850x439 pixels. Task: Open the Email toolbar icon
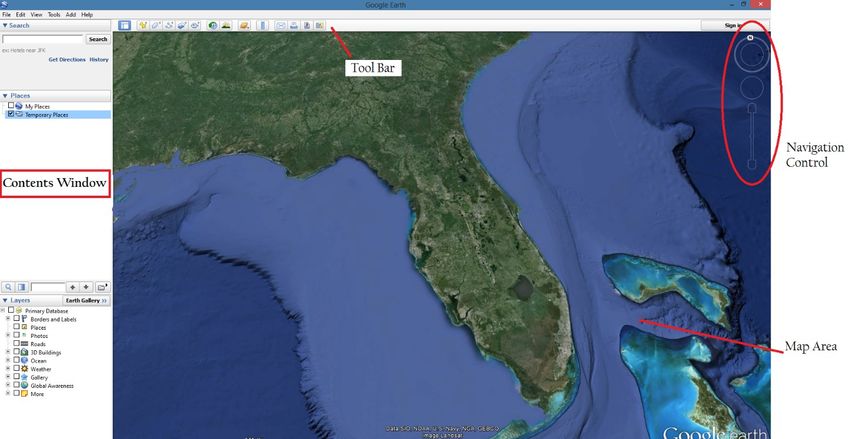281,25
